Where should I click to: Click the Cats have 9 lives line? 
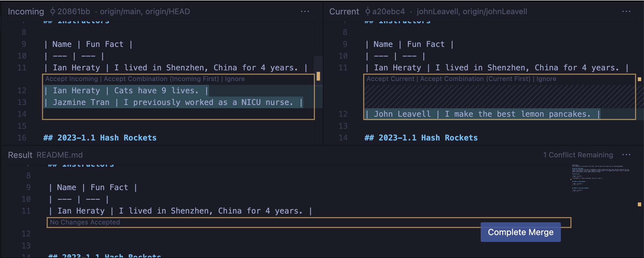point(126,91)
